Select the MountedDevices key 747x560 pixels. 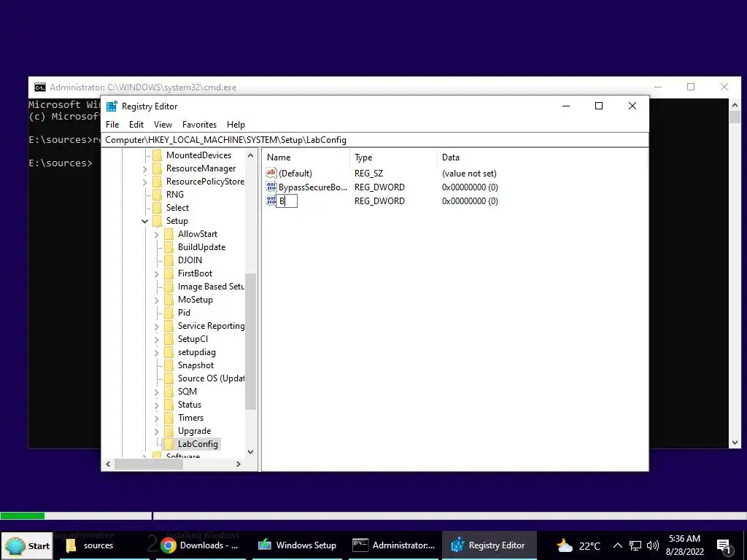point(198,155)
